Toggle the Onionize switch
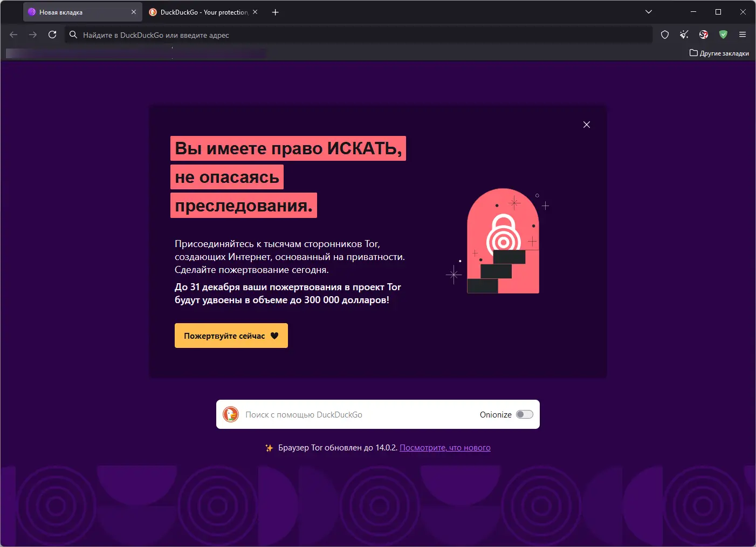 (x=525, y=414)
